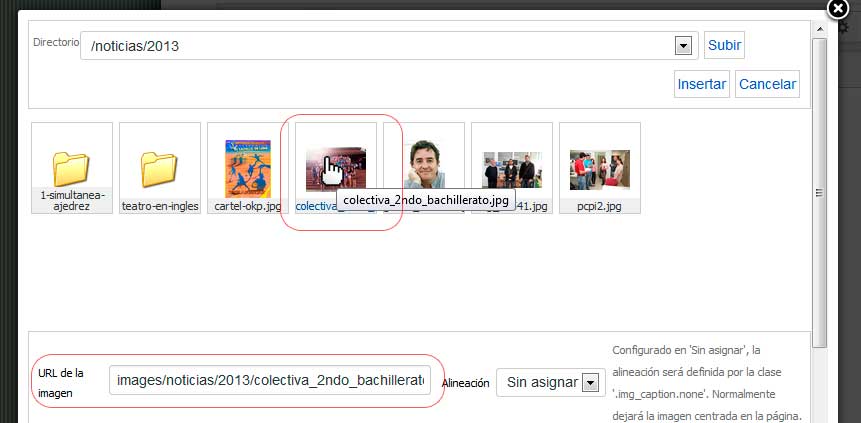Image resolution: width=861 pixels, height=423 pixels.
Task: Click the cartel-okp.jpg filename label
Action: [247, 206]
